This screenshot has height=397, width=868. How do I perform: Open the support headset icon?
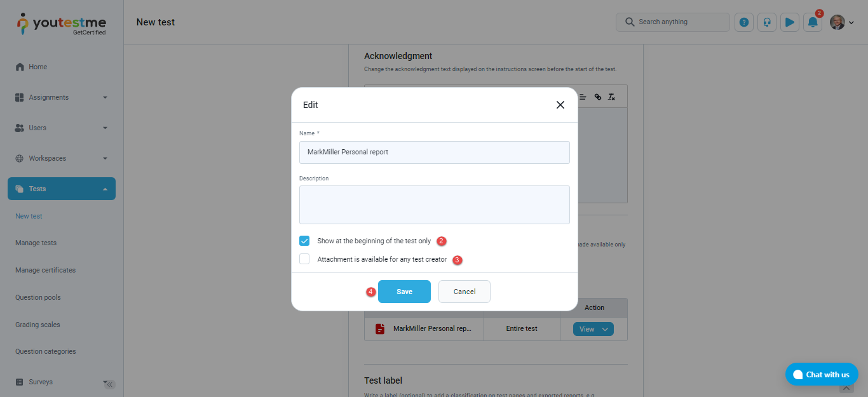[x=767, y=22]
